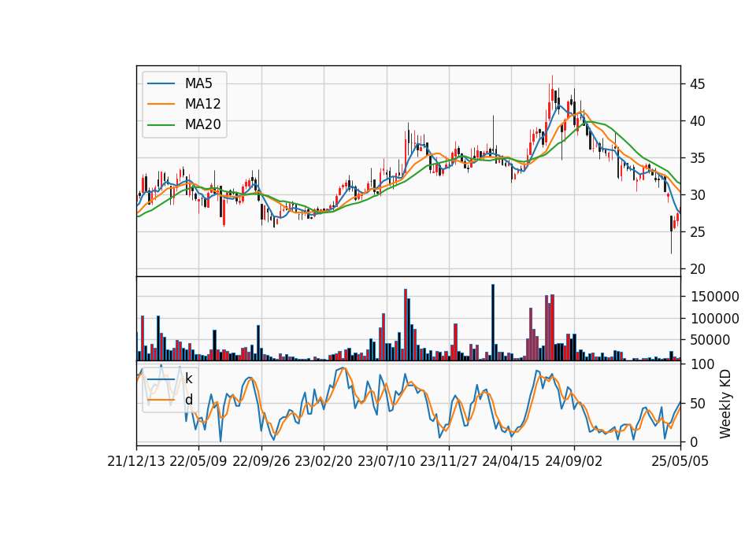Click the 22/09/26 date tick label
Image resolution: width=756 pixels, height=543 pixels.
[261, 461]
